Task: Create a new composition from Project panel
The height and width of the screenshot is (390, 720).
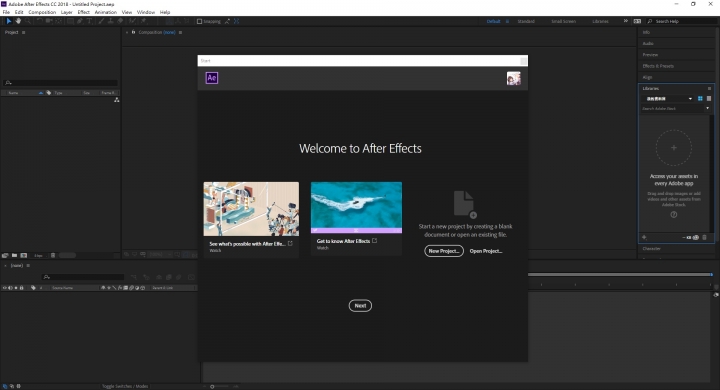Action: click(24, 255)
